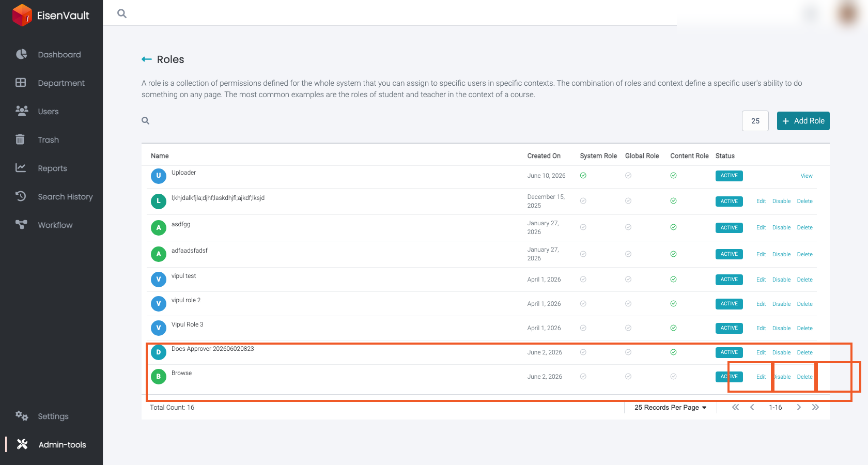
Task: Delete the adfaadsfadsf role
Action: pos(804,254)
